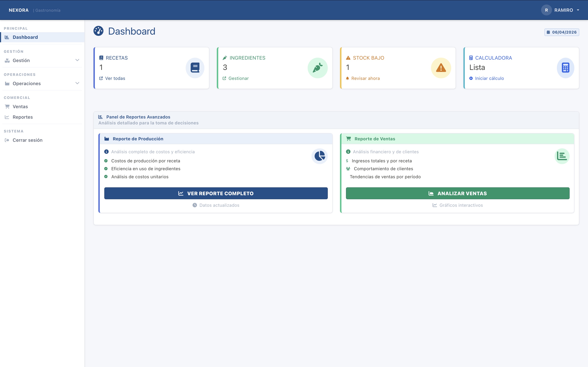Select the recipe book icon on the Recetas card

pyautogui.click(x=195, y=68)
